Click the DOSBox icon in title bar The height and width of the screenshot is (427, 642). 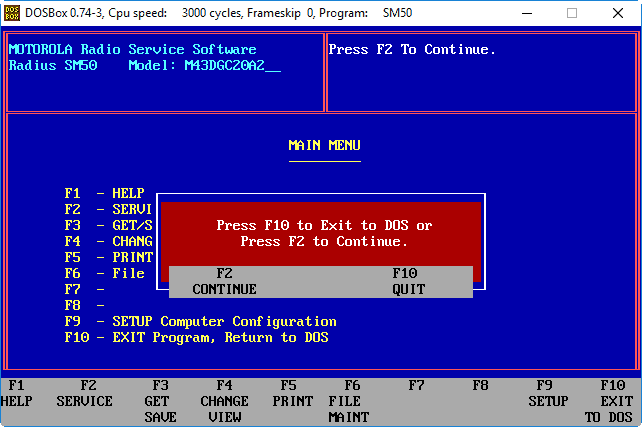pyautogui.click(x=12, y=13)
